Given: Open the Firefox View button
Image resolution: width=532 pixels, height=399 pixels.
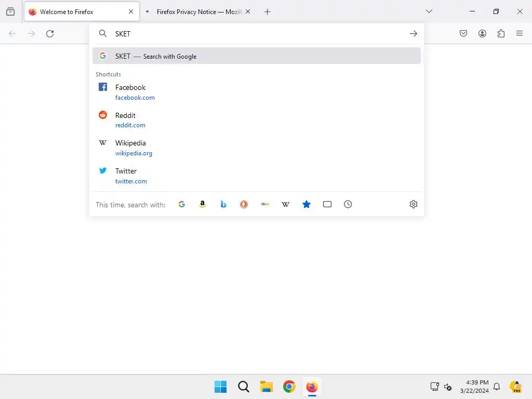Looking at the screenshot, I should pos(10,11).
